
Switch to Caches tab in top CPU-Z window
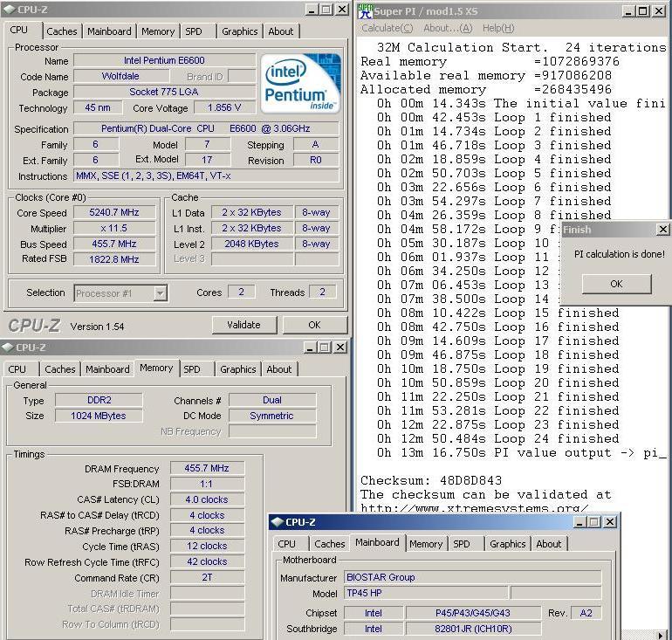coord(62,31)
